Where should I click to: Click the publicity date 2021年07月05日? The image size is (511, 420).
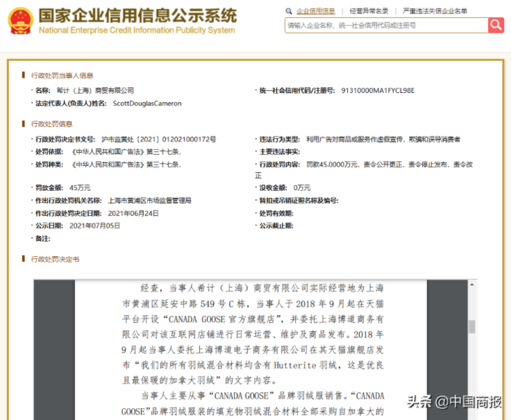pyautogui.click(x=94, y=226)
